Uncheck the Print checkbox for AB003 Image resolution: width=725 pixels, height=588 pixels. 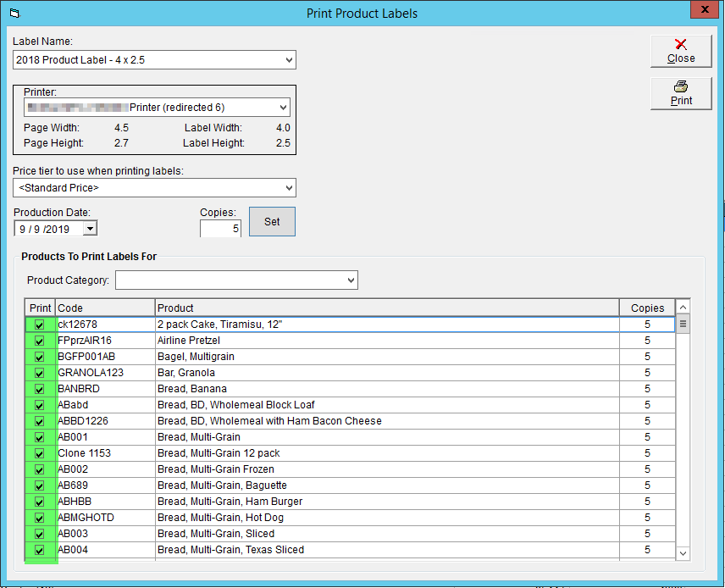(x=39, y=534)
